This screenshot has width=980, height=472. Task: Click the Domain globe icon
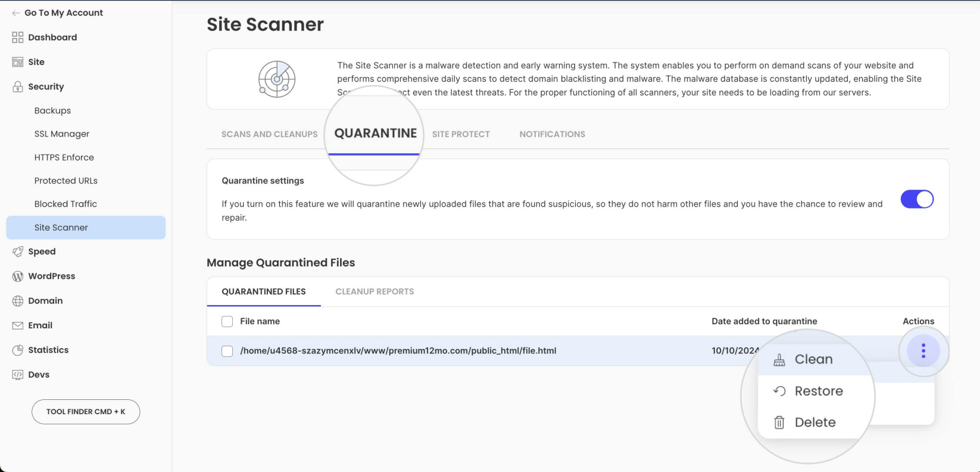pyautogui.click(x=18, y=301)
